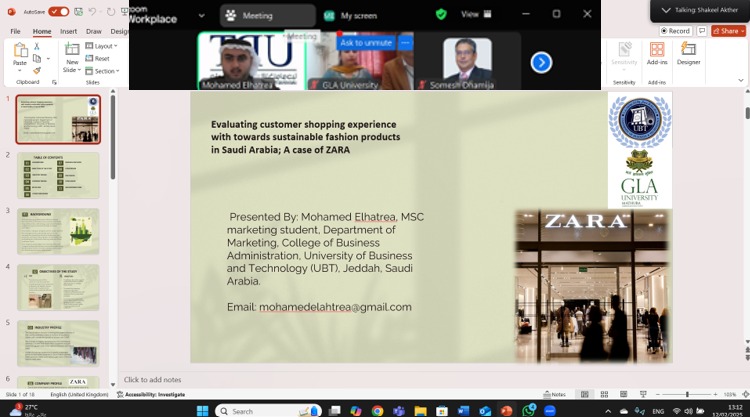Open the Comments icon beside Record

(701, 31)
